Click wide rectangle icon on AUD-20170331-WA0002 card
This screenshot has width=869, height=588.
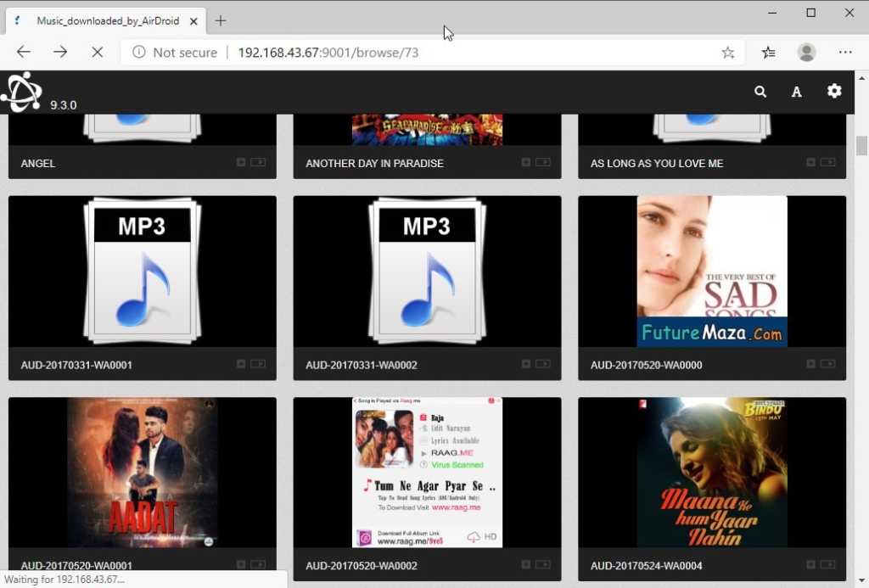click(543, 364)
